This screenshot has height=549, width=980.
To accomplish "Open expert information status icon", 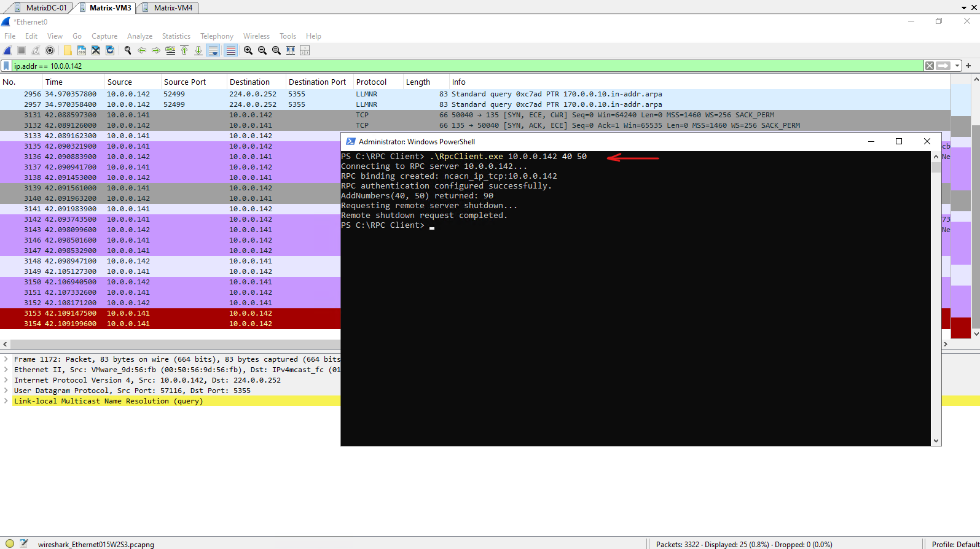I will click(x=10, y=543).
